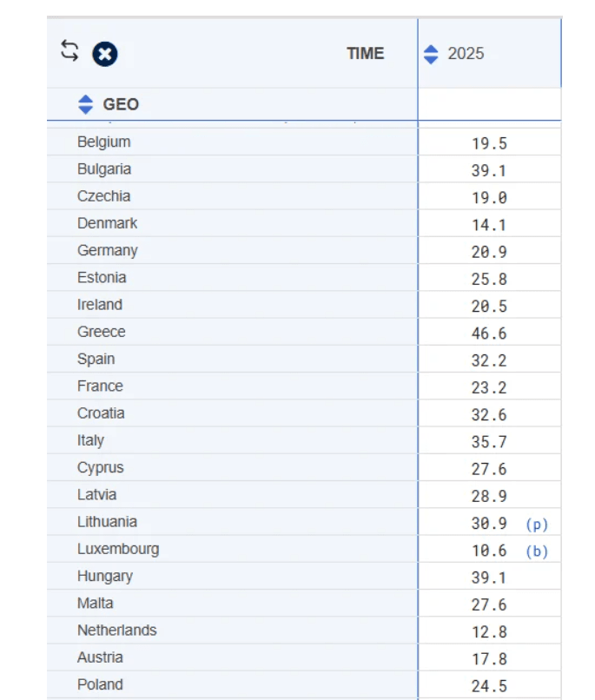The height and width of the screenshot is (700, 595).
Task: Click the Netherlands 12.8 value cell
Action: tap(489, 631)
